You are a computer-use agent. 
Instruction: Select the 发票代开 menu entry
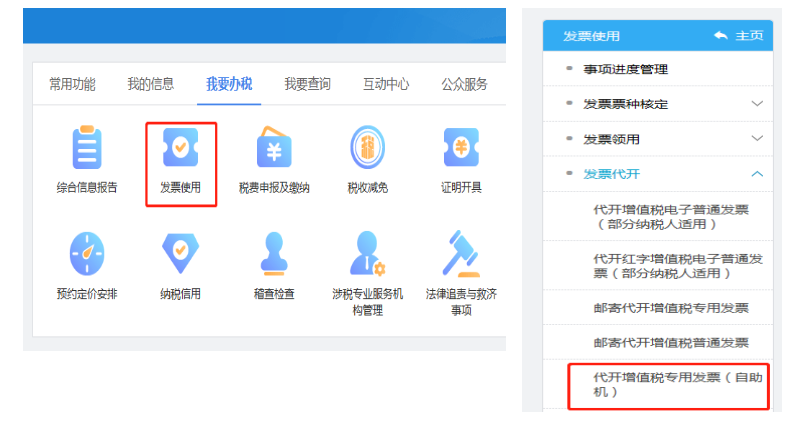pyautogui.click(x=611, y=174)
